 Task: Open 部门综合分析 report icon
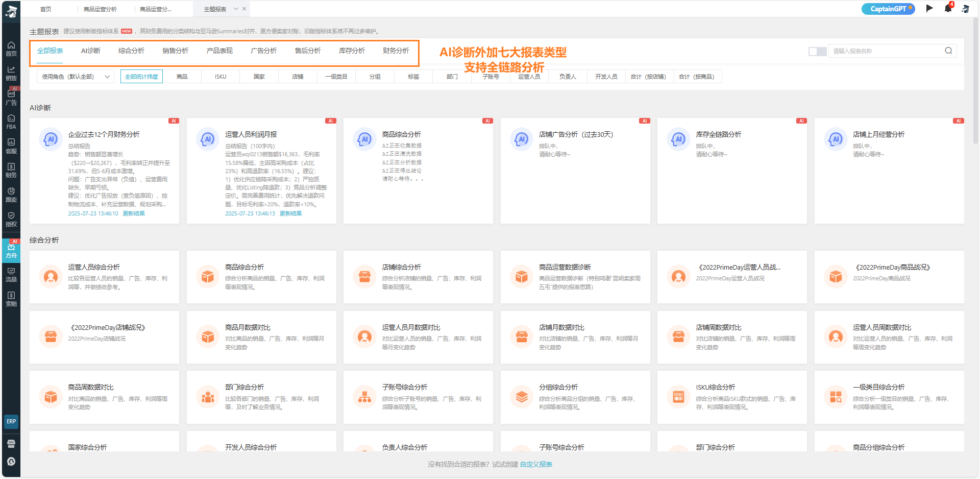pyautogui.click(x=208, y=397)
